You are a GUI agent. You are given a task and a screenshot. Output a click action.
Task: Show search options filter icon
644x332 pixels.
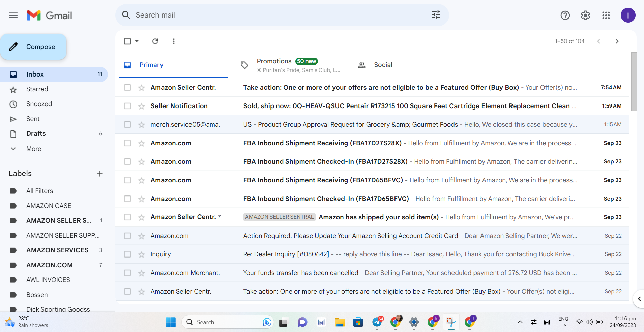436,15
